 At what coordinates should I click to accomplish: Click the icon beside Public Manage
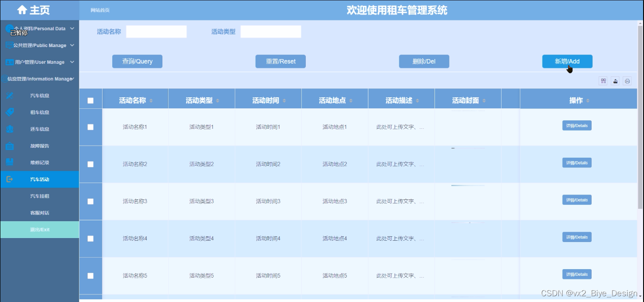(9, 45)
